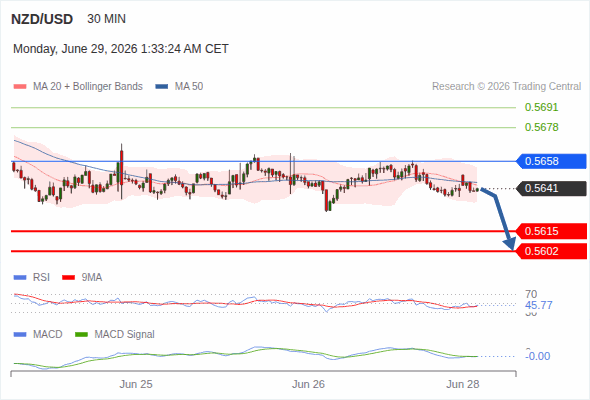Click the 0.5691 resistance level label

tap(541, 107)
